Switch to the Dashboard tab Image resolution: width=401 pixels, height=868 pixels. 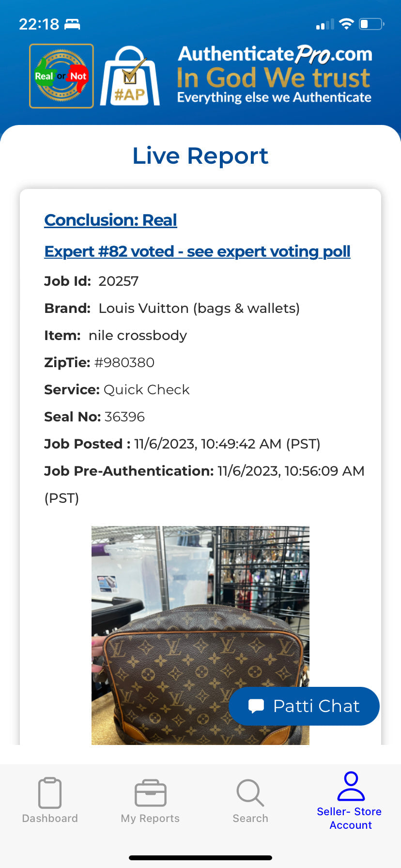pyautogui.click(x=50, y=818)
